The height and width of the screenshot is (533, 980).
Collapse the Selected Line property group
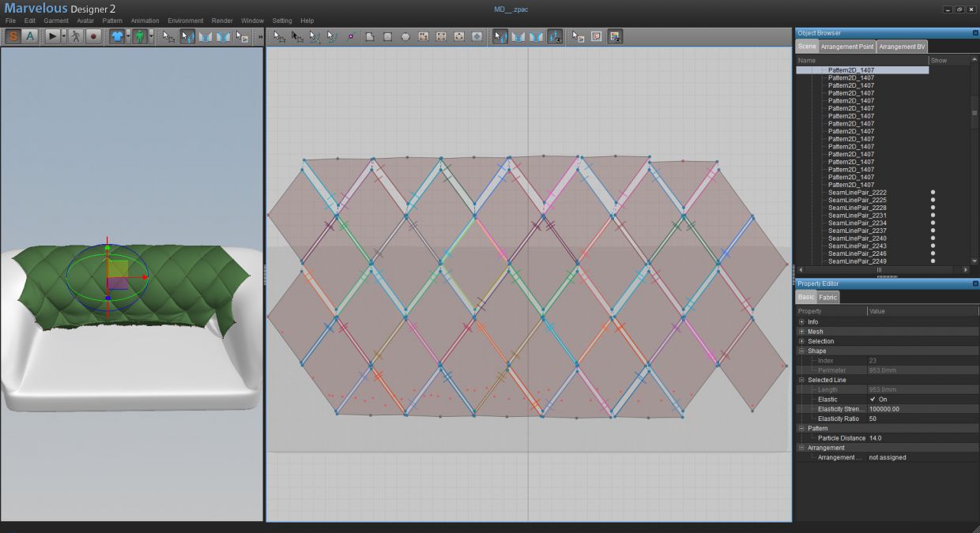point(801,380)
